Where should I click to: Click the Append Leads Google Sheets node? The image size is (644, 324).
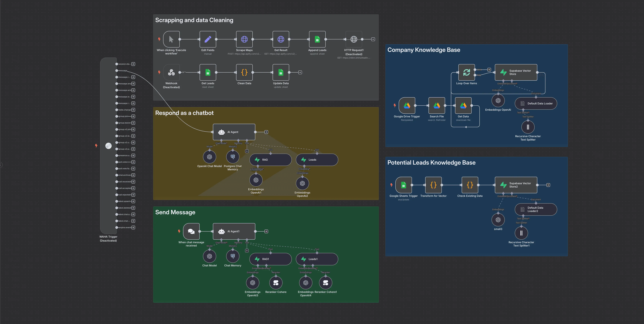coord(317,39)
